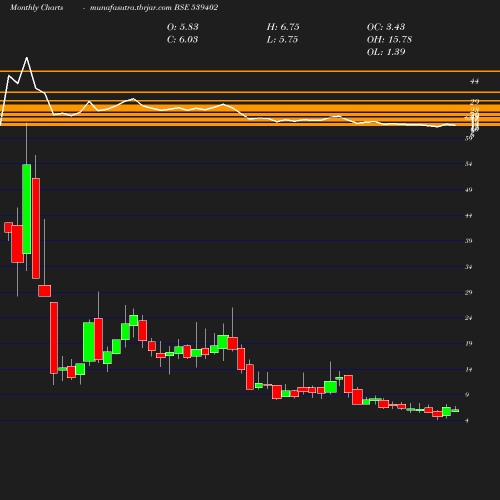The image size is (500, 500).
Task: Click the "munafasutra.tbrjar.com BSE 539402" header text
Action: point(154,8)
